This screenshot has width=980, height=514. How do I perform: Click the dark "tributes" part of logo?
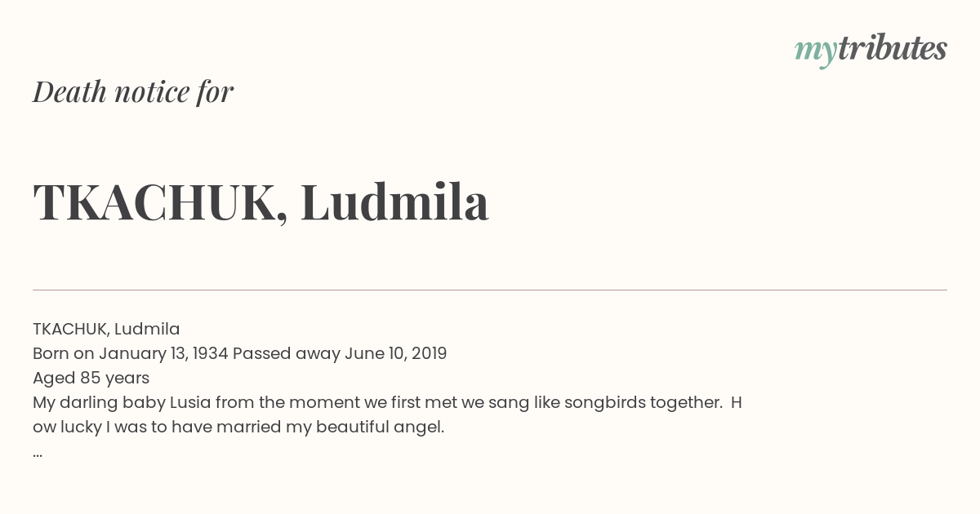[x=892, y=48]
